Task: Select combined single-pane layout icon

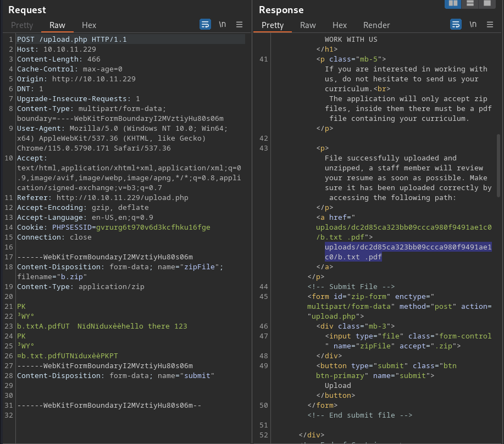Action: pyautogui.click(x=487, y=3)
